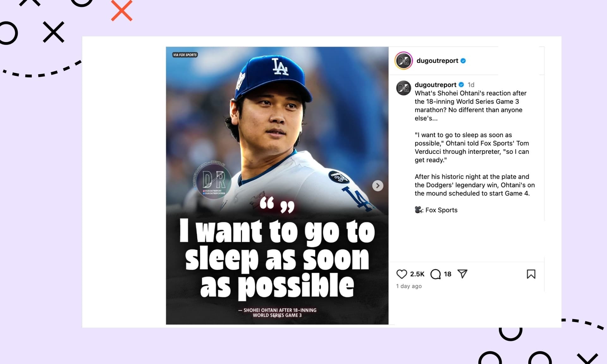This screenshot has height=364, width=607.
Task: Click the 1d timestamp beside caption username
Action: 471,85
